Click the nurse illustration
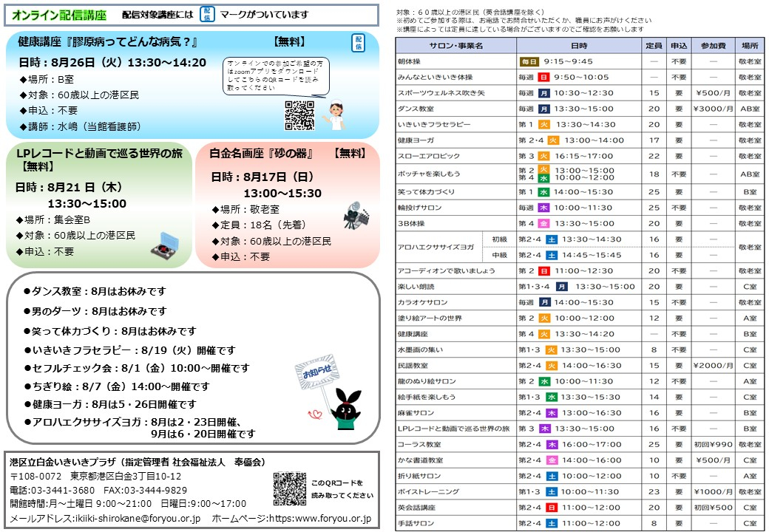This screenshot has width=769, height=532. coord(334,114)
